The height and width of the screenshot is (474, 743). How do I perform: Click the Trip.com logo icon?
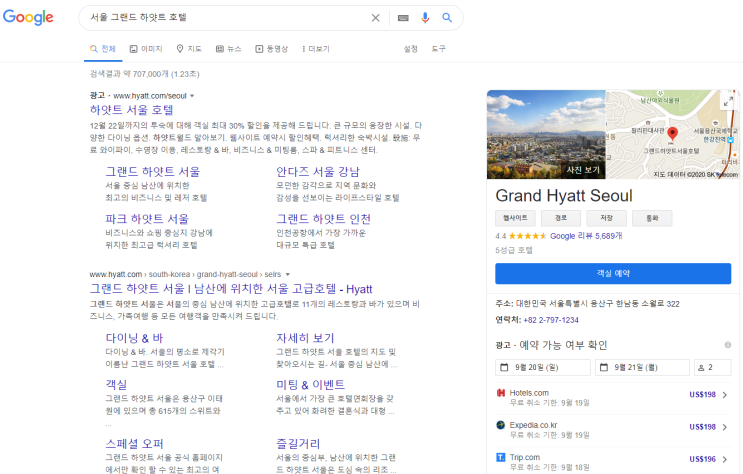point(501,457)
